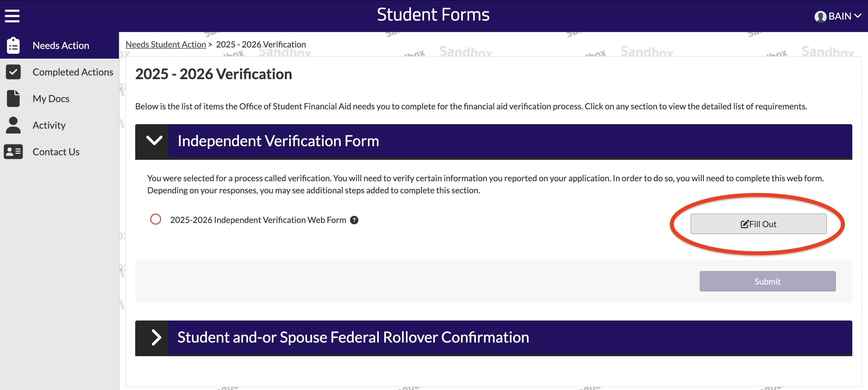The height and width of the screenshot is (390, 868).
Task: Follow the Needs Student Action breadcrumb link
Action: [165, 44]
